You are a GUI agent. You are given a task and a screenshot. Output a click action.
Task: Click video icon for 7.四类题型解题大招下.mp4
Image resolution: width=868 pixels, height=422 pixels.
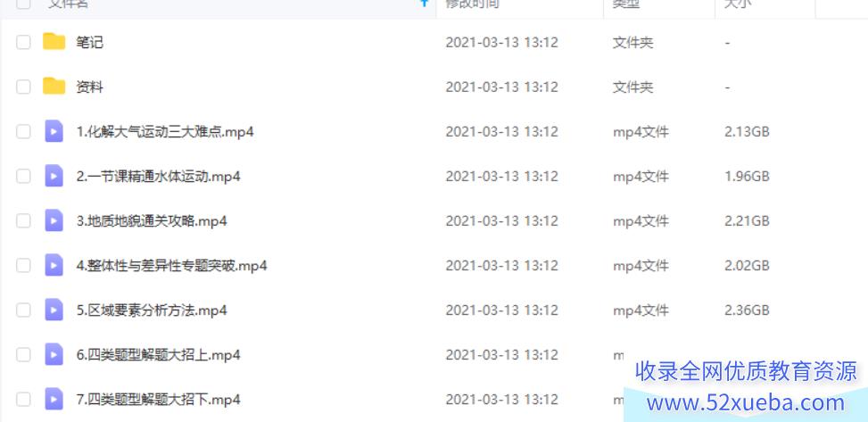(x=54, y=400)
